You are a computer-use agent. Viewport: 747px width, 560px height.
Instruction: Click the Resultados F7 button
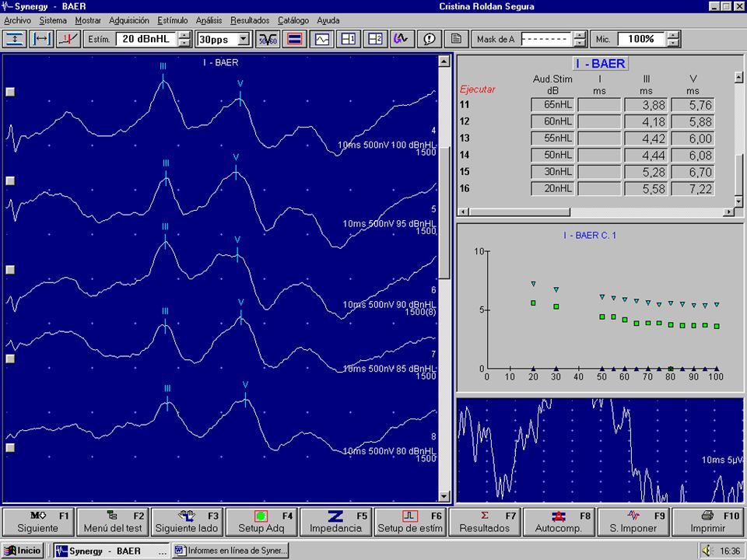pos(485,522)
